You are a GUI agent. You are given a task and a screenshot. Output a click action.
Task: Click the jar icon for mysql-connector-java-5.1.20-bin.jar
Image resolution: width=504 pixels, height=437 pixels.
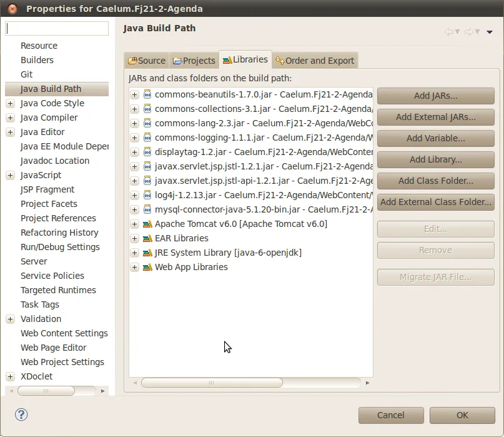point(147,209)
